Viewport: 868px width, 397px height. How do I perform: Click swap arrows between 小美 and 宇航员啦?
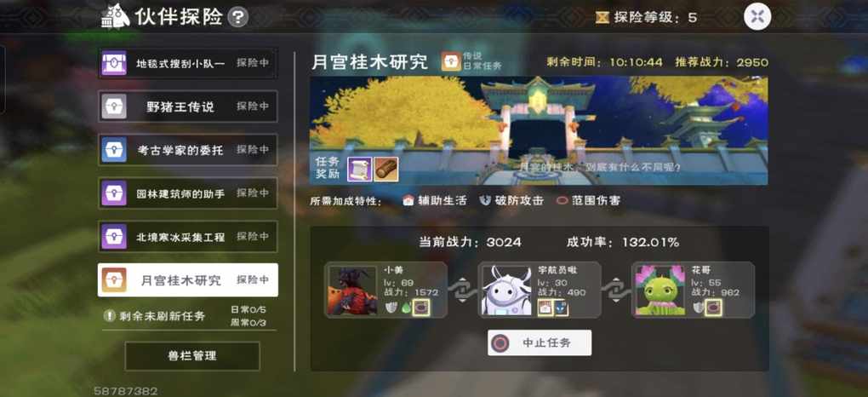[x=463, y=290]
